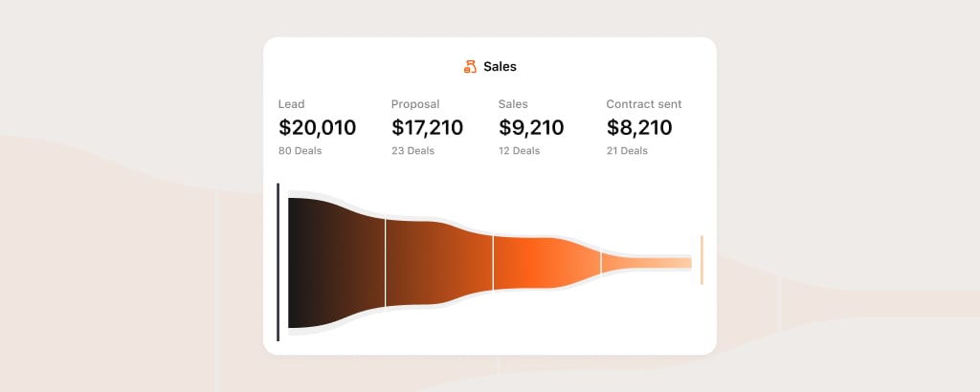Open the 12 Deals count
The image size is (980, 392).
click(520, 151)
